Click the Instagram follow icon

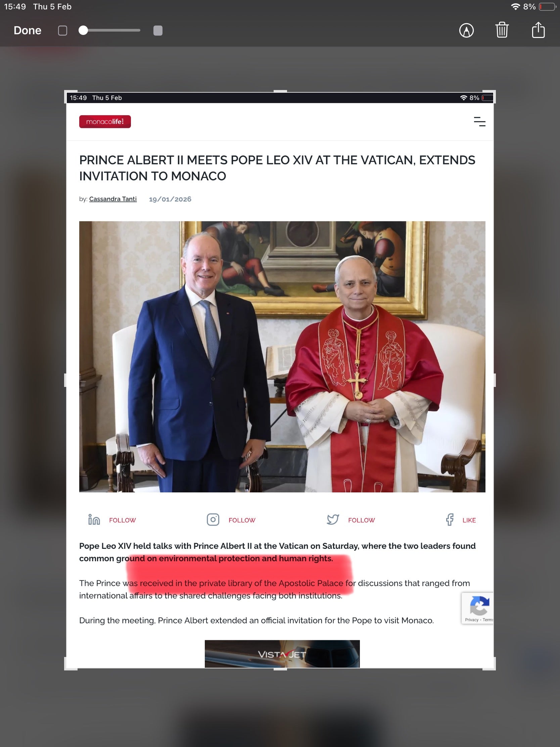213,519
